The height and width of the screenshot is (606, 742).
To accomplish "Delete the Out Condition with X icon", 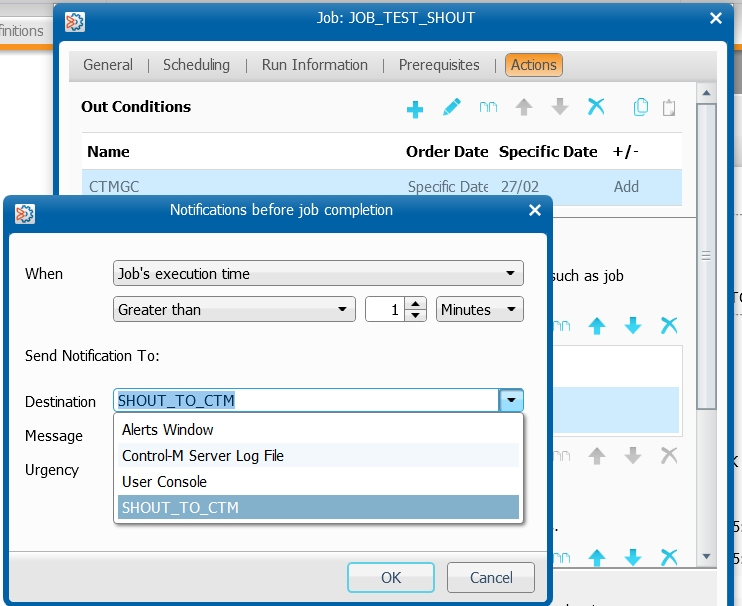I will coord(596,106).
